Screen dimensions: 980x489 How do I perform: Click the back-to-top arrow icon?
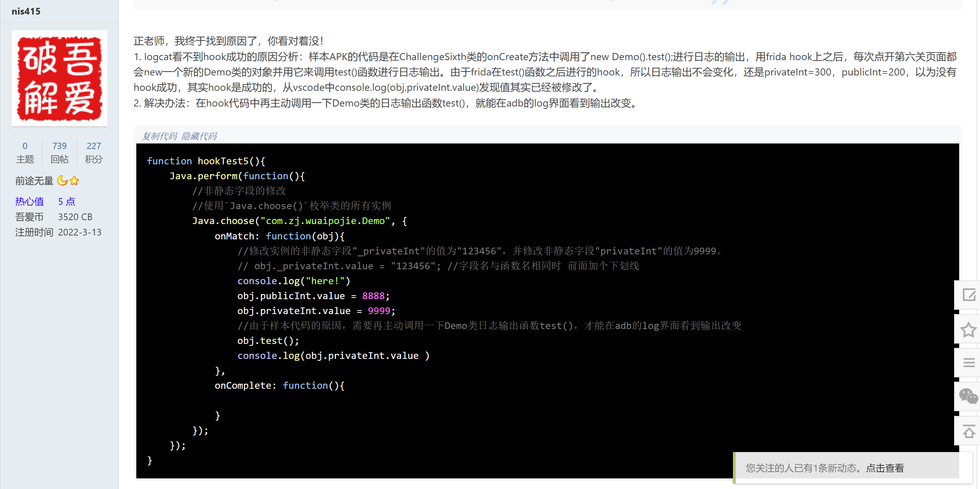pyautogui.click(x=969, y=432)
